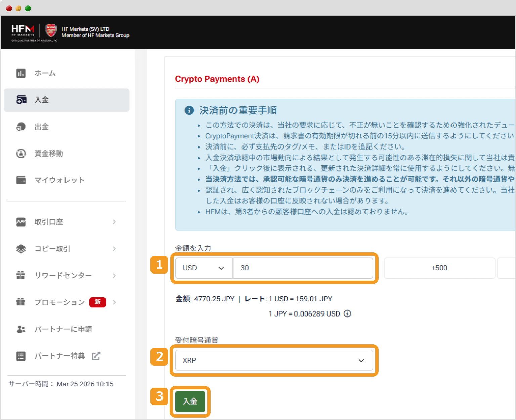Click the My Wallet (マイウォレット) icon
Screen dimensions: 516x420
coord(21,180)
